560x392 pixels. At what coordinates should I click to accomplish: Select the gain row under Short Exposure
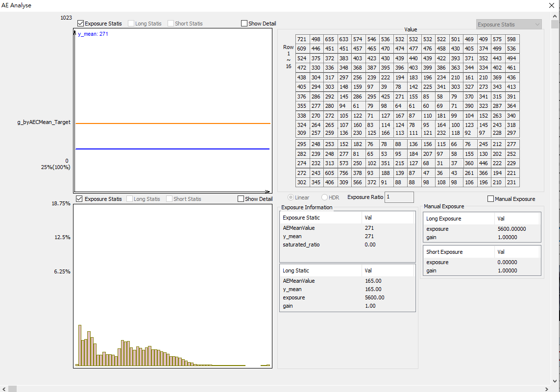point(431,270)
